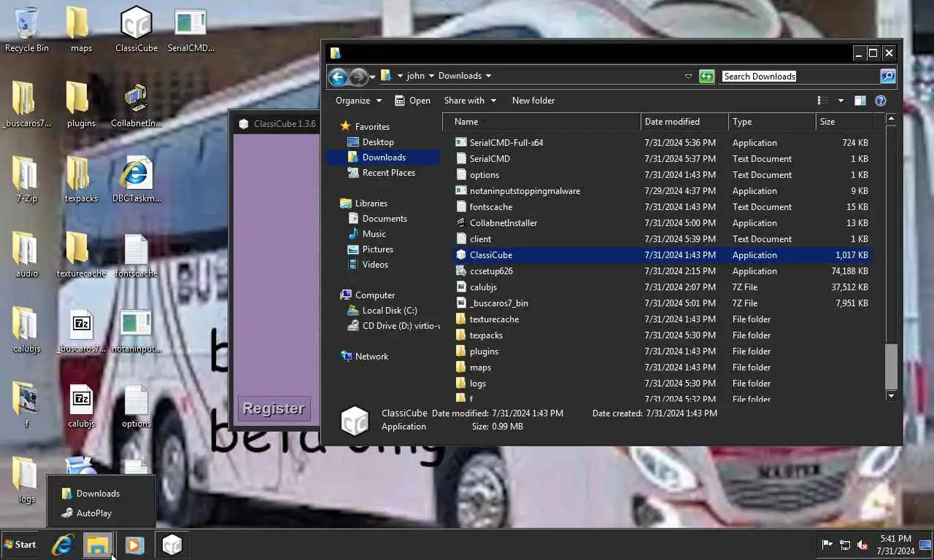Viewport: 934px width, 560px height.
Task: Open the options text file on the desktop
Action: [136, 405]
